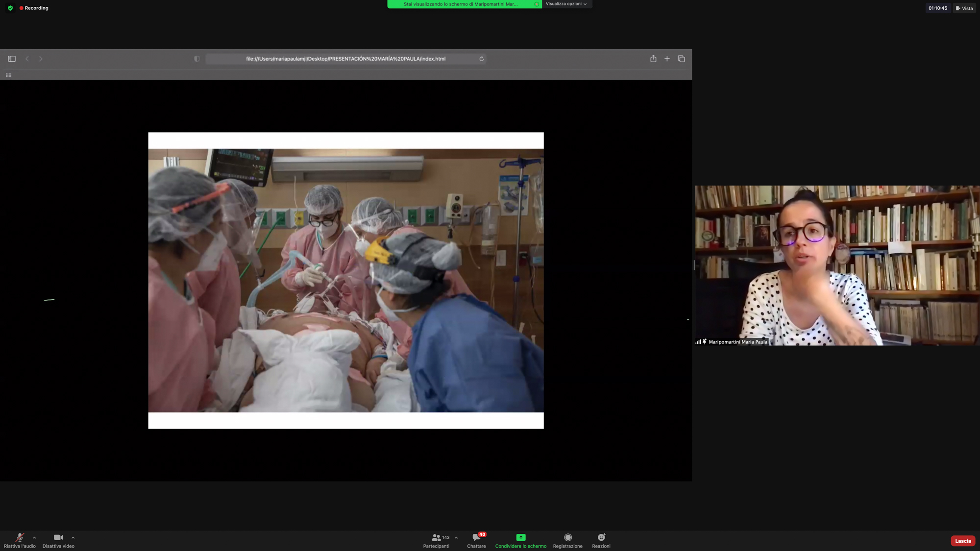Click divider handle beside speaker video
The width and height of the screenshot is (980, 551).
tap(693, 265)
